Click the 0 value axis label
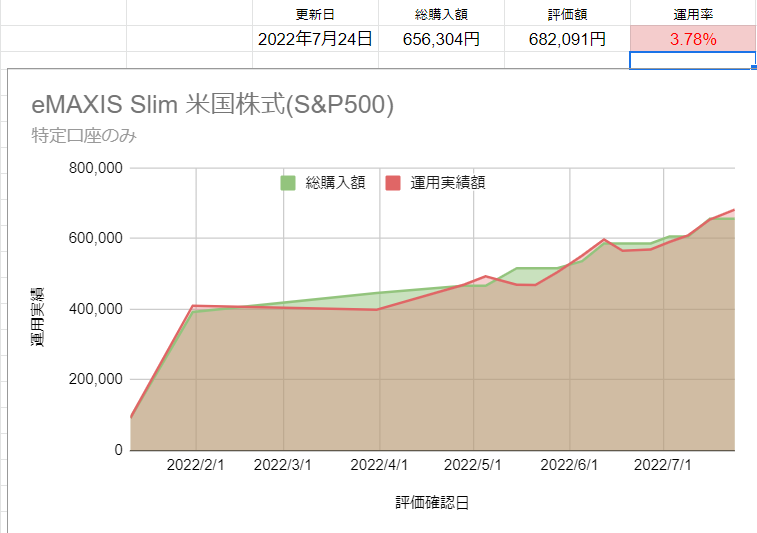 [119, 450]
